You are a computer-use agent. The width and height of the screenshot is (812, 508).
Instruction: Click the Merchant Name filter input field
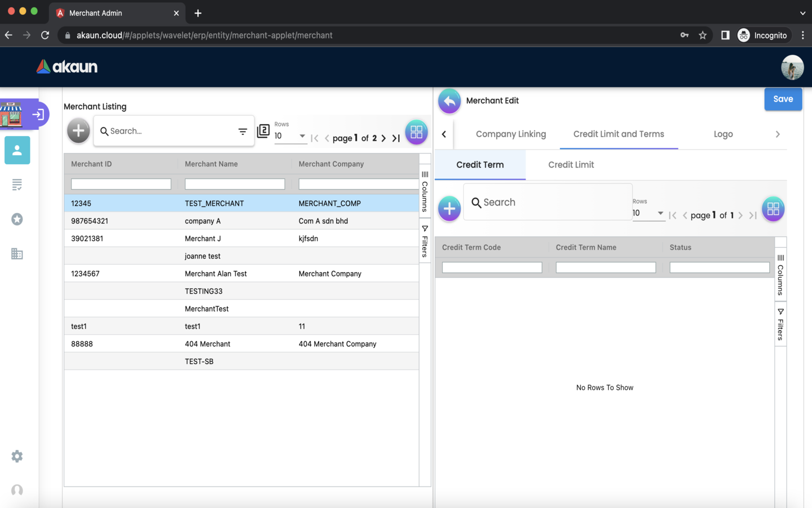(235, 184)
